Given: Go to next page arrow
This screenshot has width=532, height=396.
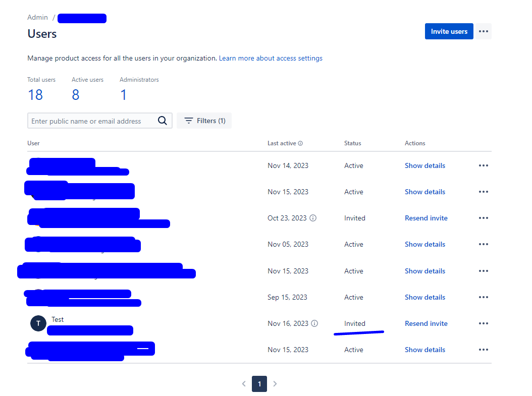Looking at the screenshot, I should coord(275,384).
